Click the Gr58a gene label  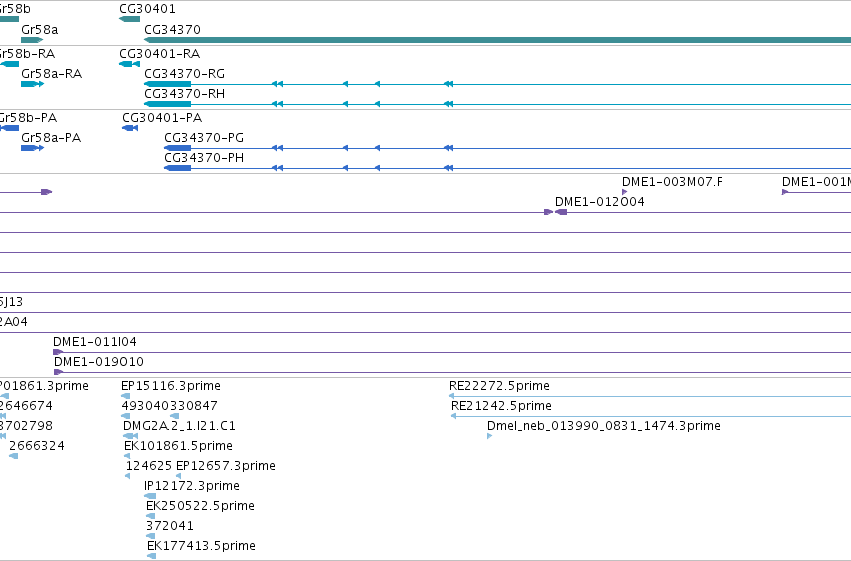pyautogui.click(x=40, y=29)
